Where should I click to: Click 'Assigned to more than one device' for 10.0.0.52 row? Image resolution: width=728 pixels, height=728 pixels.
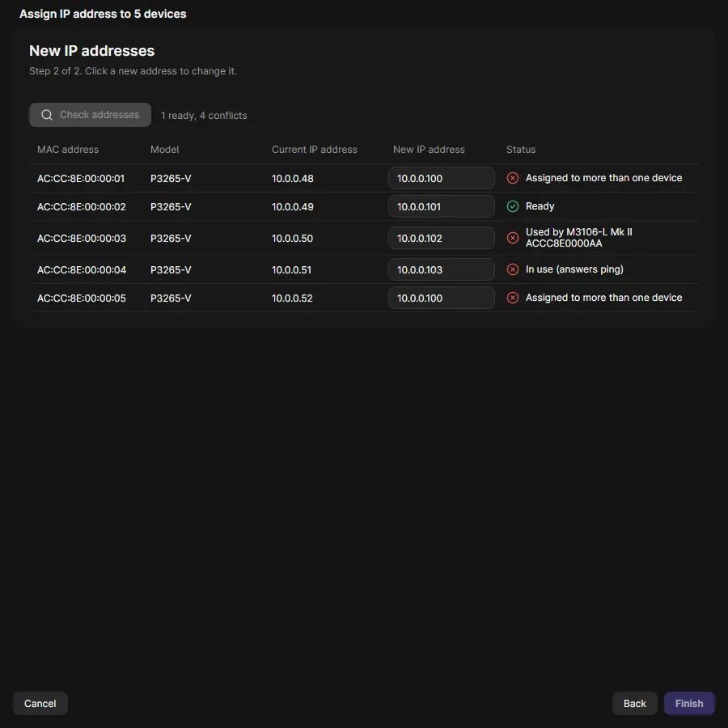[x=603, y=298]
